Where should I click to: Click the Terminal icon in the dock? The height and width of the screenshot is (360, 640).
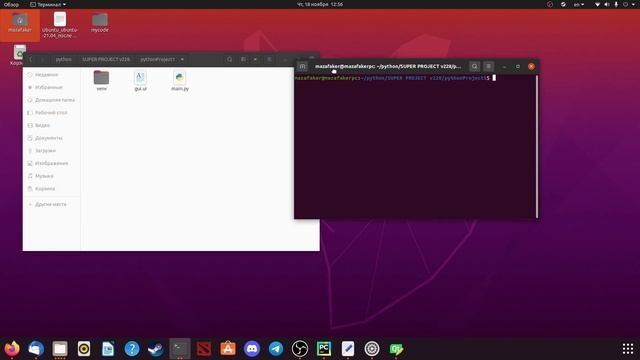coord(180,349)
